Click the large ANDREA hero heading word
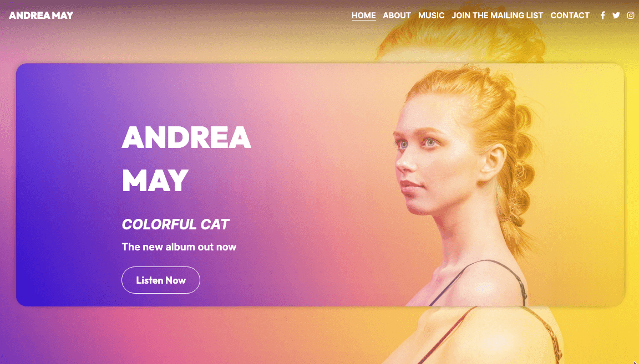Viewport: 639px width, 364px height. pos(186,137)
